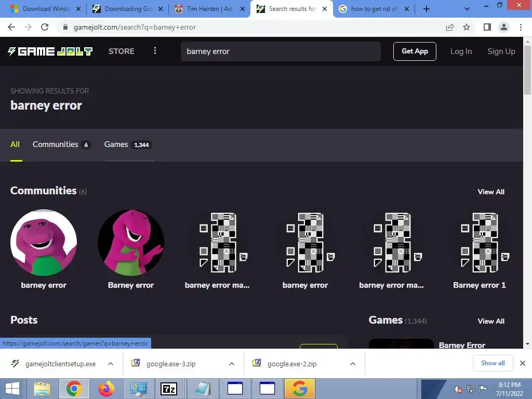Image resolution: width=532 pixels, height=399 pixels.
Task: Click the barney error search field
Action: pos(281,51)
